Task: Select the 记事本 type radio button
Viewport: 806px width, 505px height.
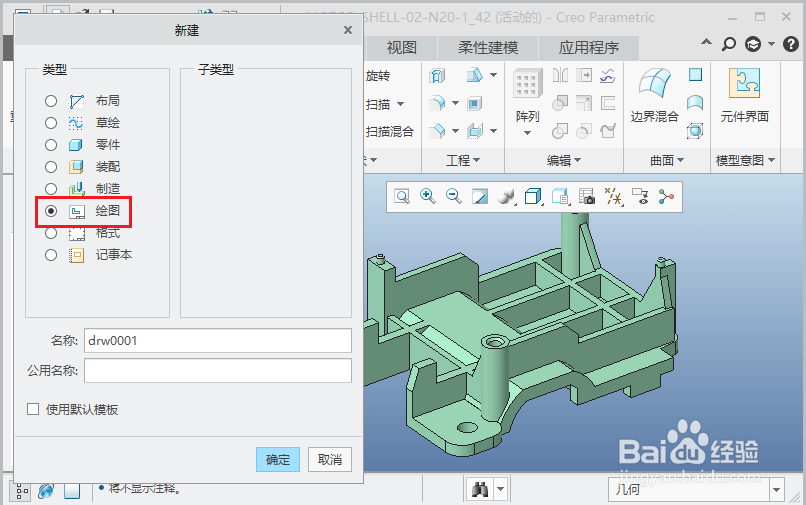Action: [x=50, y=255]
